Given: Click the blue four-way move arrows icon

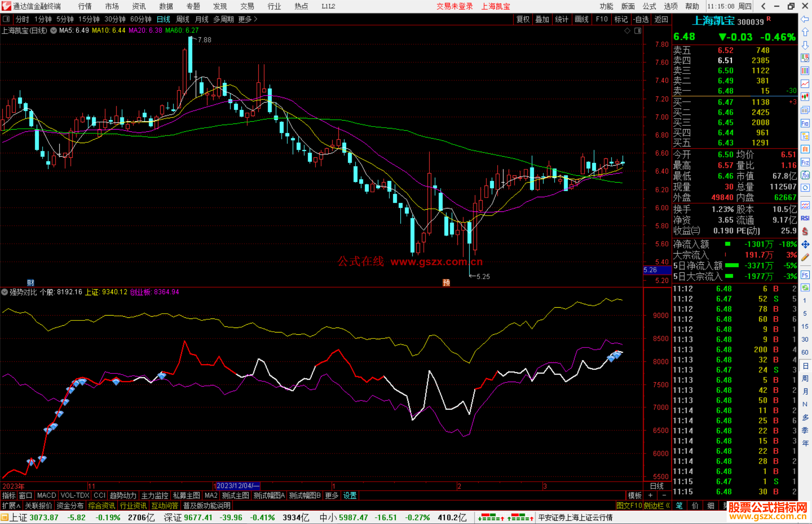Looking at the screenshot, I should [x=805, y=245].
